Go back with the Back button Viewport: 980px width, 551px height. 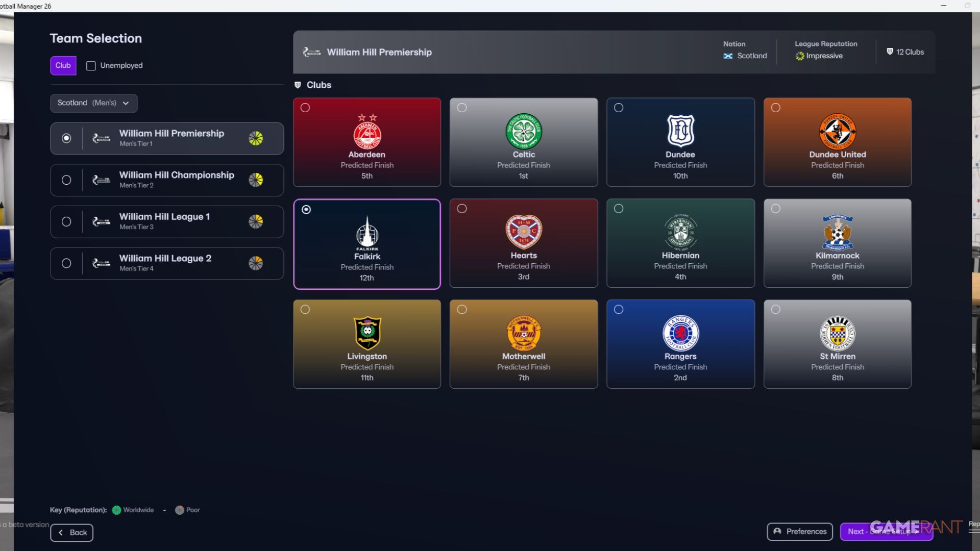pos(71,533)
